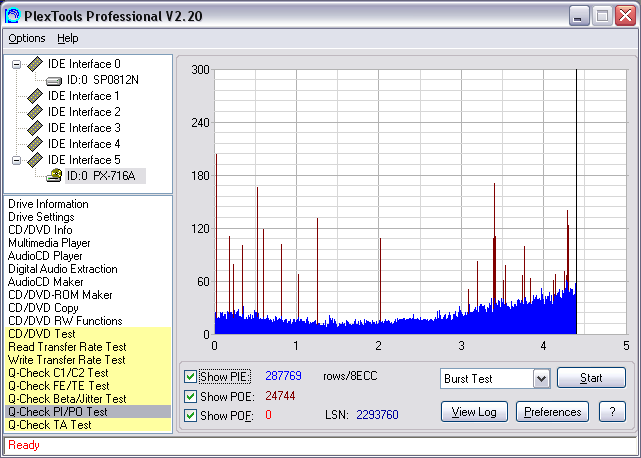The width and height of the screenshot is (641, 458).
Task: Select Q-Check TA Test
Action: pos(88,425)
